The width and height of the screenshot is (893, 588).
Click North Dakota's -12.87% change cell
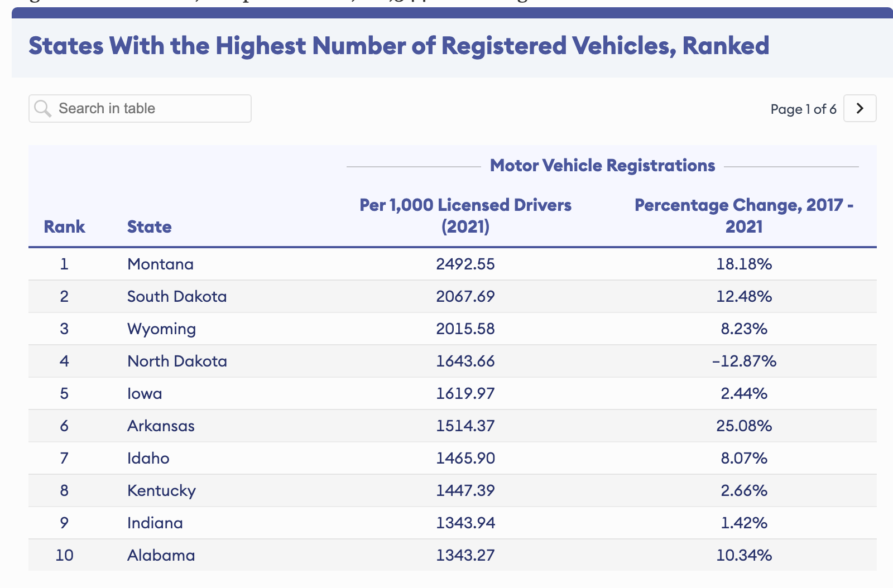click(x=744, y=361)
